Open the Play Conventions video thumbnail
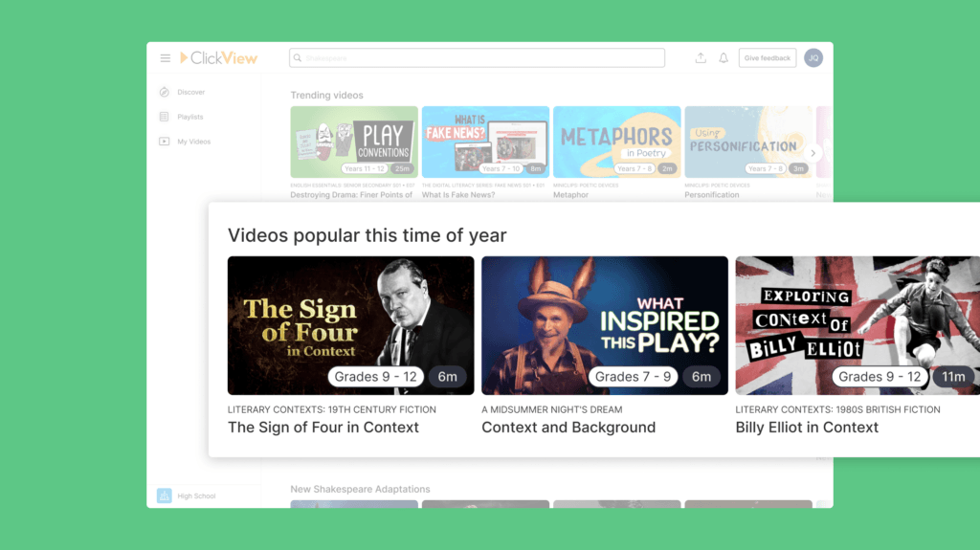The height and width of the screenshot is (550, 980). (354, 142)
